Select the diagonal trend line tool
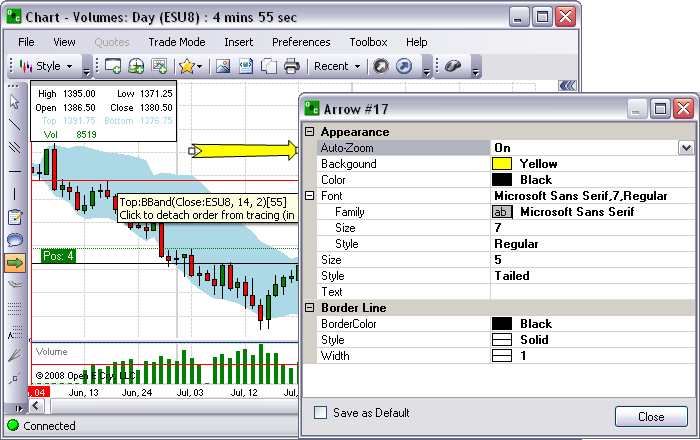The width and height of the screenshot is (700, 440). pos(14,124)
